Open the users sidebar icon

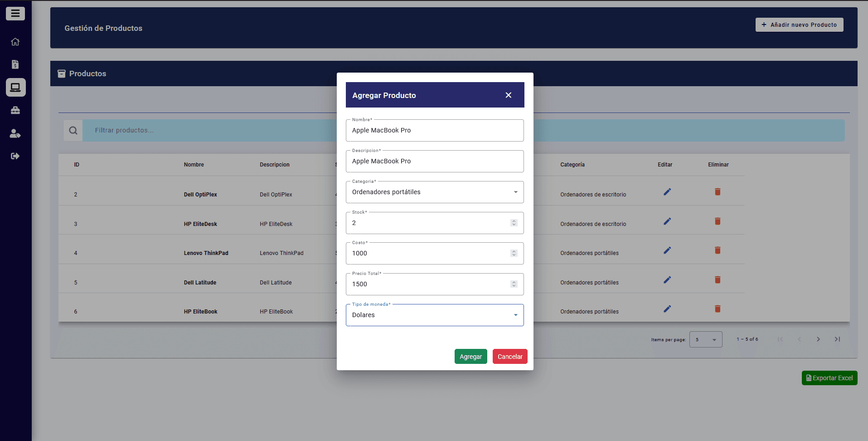15,133
